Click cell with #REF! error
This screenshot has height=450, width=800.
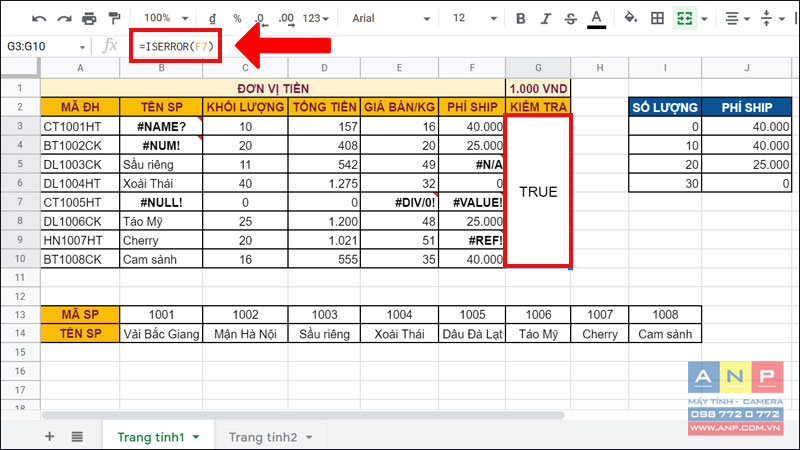tap(472, 240)
